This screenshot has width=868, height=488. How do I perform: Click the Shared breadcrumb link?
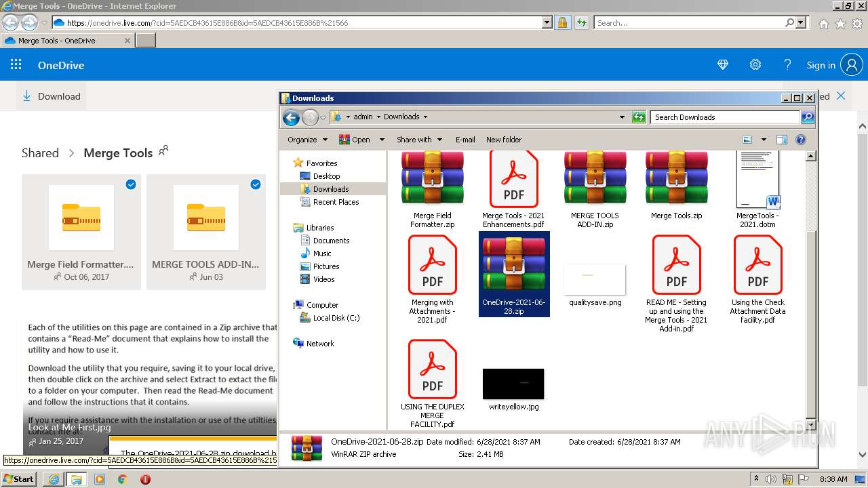point(40,153)
